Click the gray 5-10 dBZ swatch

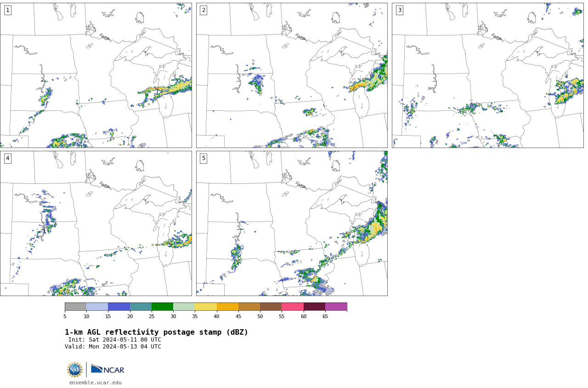click(x=75, y=307)
